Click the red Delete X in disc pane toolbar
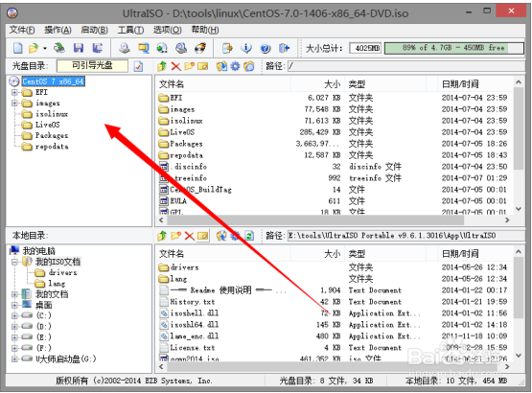Viewport: 532px width, 393px height. coord(175,66)
